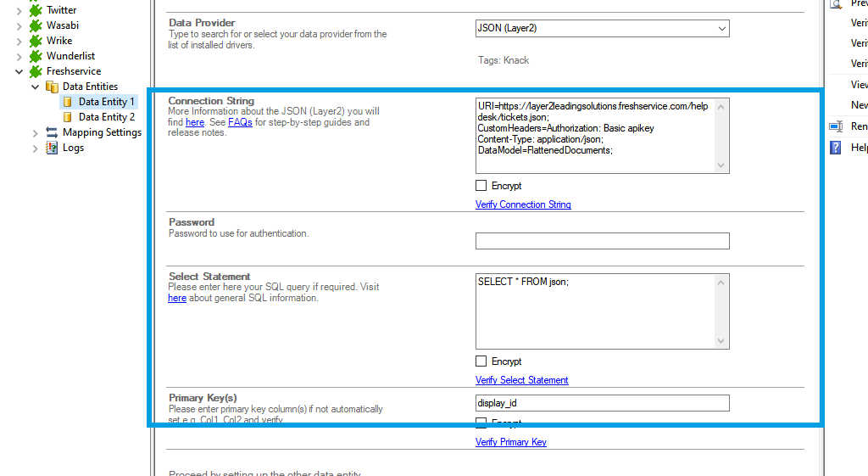
Task: Expand the Mapping Settings node
Action: [35, 133]
